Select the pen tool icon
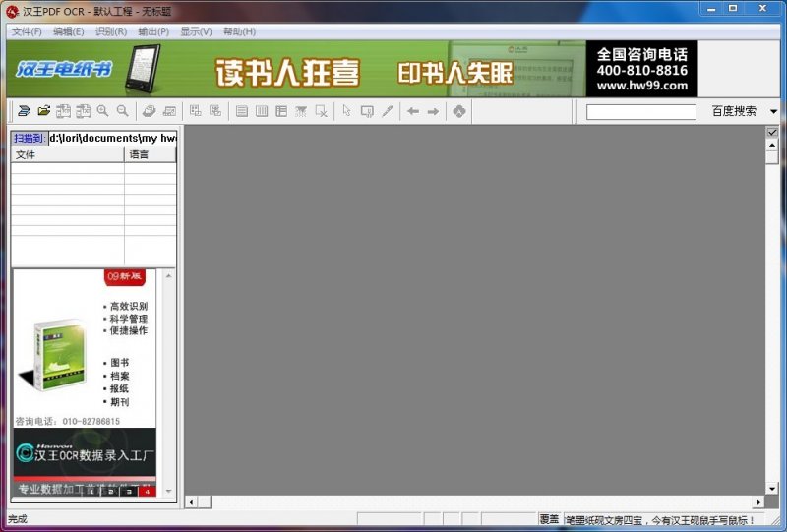This screenshot has height=532, width=787. click(x=387, y=111)
